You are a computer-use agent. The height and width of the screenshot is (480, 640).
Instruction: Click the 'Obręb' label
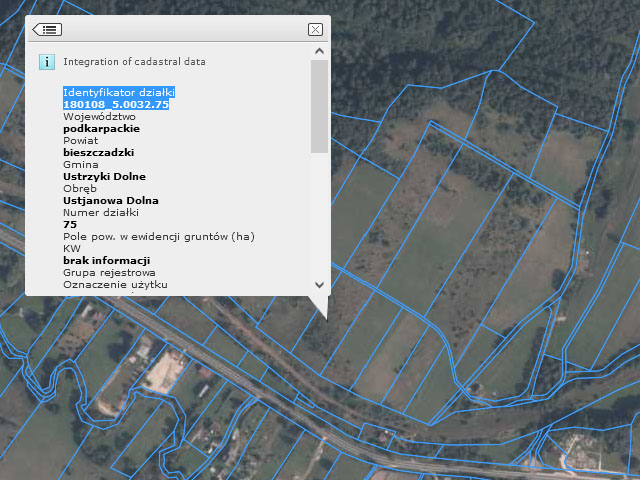(x=80, y=189)
